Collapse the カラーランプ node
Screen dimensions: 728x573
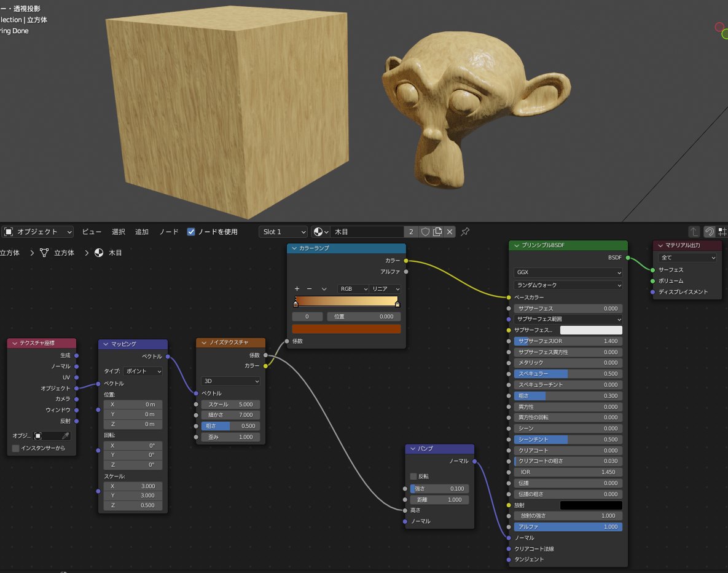tap(294, 248)
